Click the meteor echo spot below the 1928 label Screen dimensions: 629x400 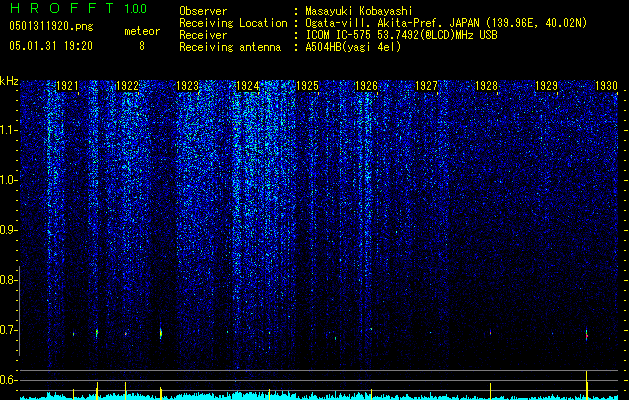(x=490, y=332)
